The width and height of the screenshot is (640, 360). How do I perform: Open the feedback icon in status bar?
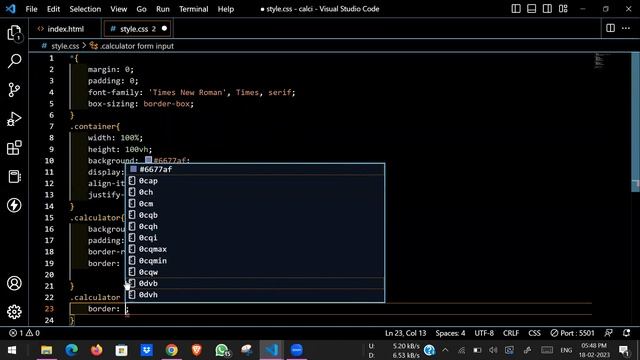coord(609,333)
